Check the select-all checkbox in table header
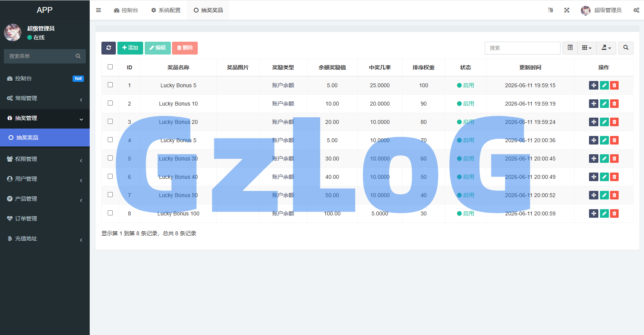Screen dimensions: 644x335 point(110,67)
